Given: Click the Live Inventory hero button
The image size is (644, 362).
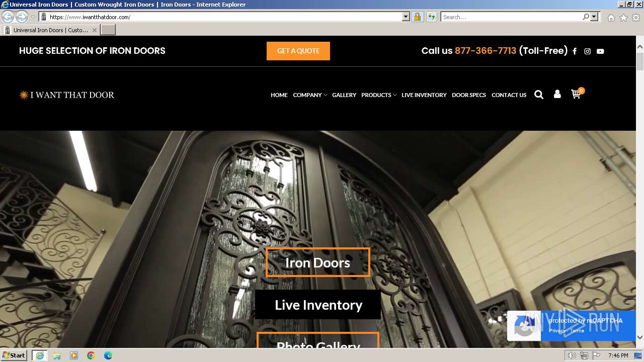Looking at the screenshot, I should click(x=318, y=305).
